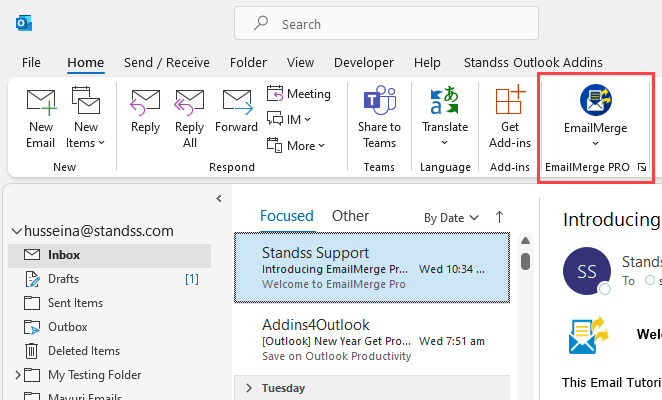Switch to the Other inbox tab
The height and width of the screenshot is (400, 662).
pos(350,216)
